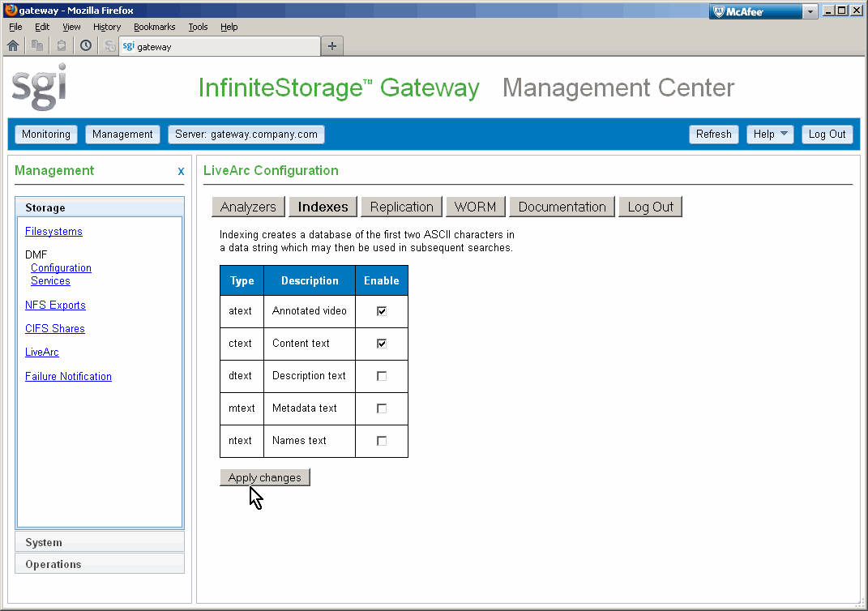Click the Type column header
Image resolution: width=868 pixels, height=611 pixels.
[x=242, y=280]
